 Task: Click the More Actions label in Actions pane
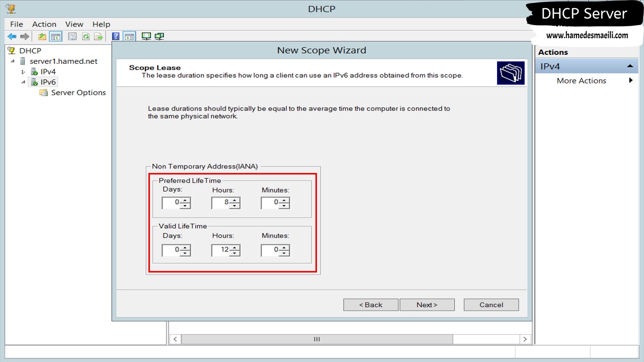(581, 80)
